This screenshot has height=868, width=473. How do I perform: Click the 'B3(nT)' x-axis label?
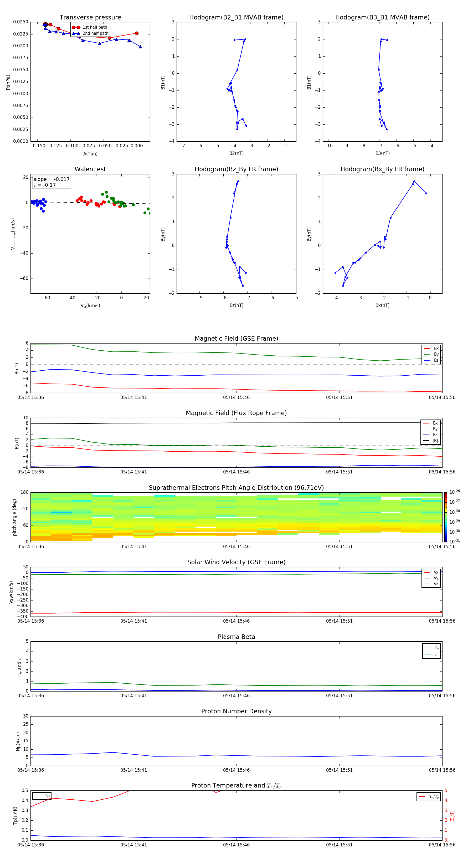pos(382,154)
